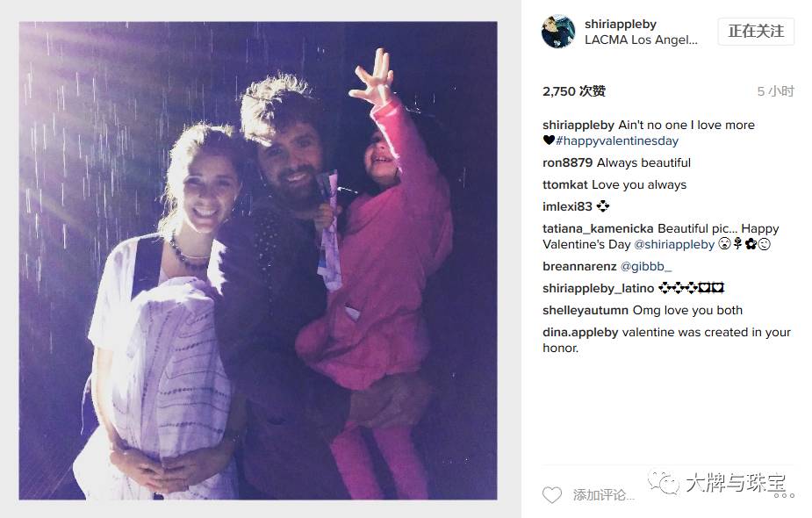Image resolution: width=812 pixels, height=518 pixels.
Task: Open the three-dot more options menu
Action: [x=785, y=496]
